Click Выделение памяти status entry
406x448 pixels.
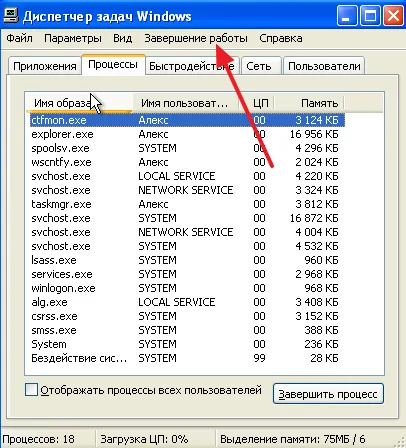[292, 439]
